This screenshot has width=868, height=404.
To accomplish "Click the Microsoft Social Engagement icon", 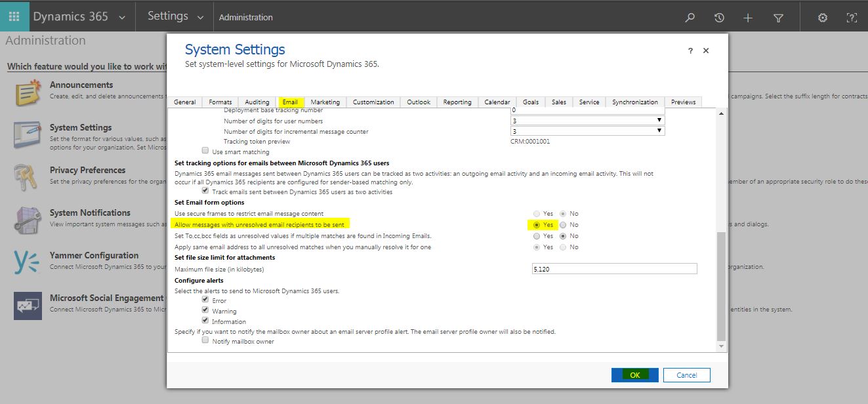I will 28,306.
